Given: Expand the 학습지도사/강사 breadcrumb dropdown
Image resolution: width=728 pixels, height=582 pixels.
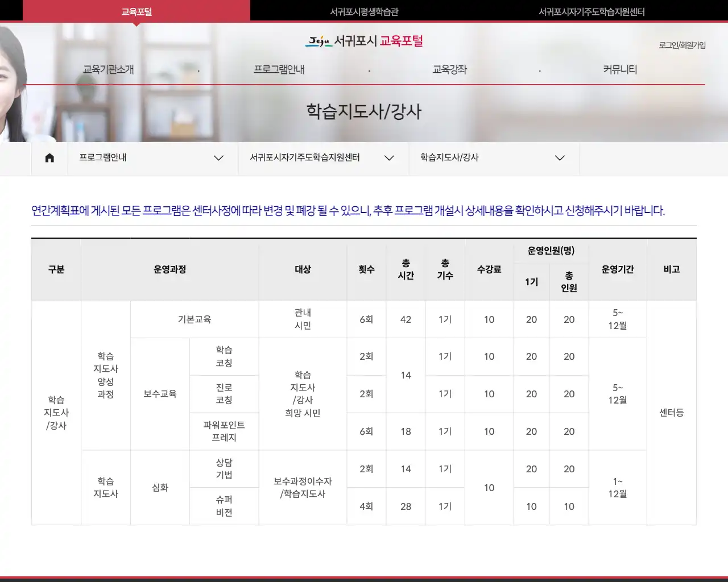Looking at the screenshot, I should tap(559, 158).
